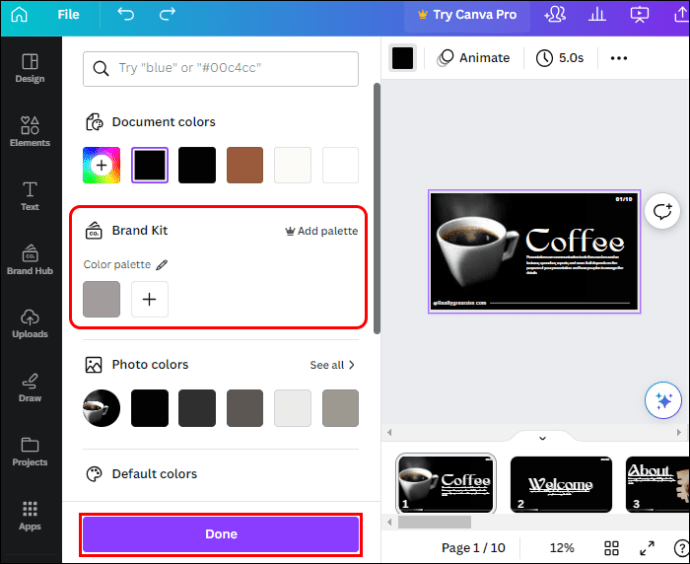Viewport: 690px width, 564px height.
Task: Open the black background color picker in toolbar
Action: (x=403, y=58)
